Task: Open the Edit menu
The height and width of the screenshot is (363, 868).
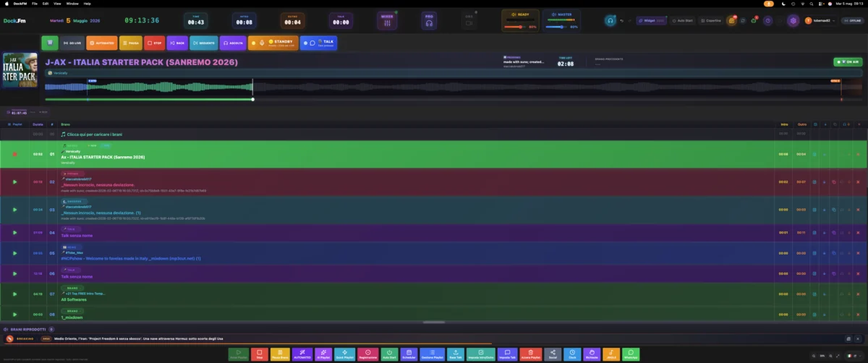Action: click(x=46, y=3)
